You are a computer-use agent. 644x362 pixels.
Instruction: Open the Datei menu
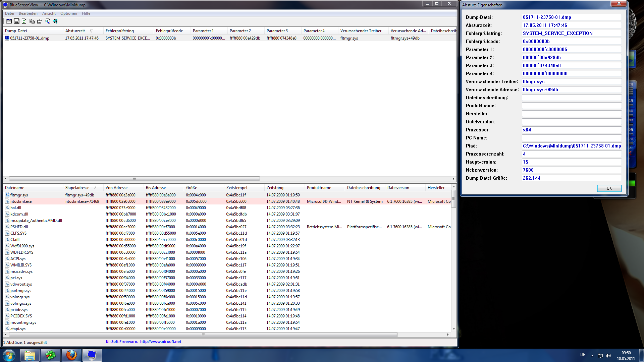(9, 13)
